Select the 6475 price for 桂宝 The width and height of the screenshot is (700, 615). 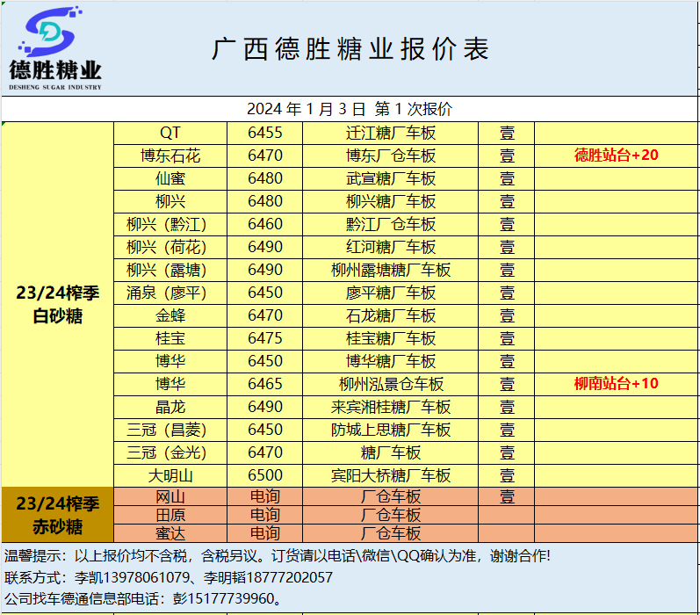tap(265, 338)
